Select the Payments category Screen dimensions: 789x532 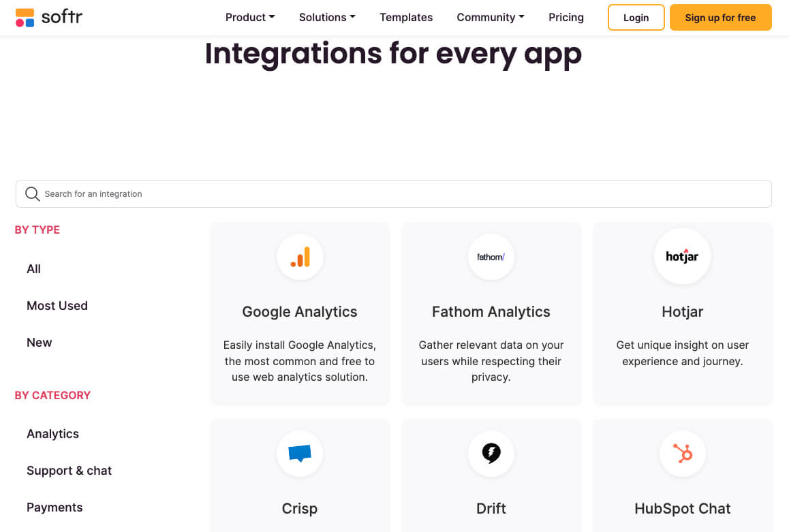pos(55,507)
